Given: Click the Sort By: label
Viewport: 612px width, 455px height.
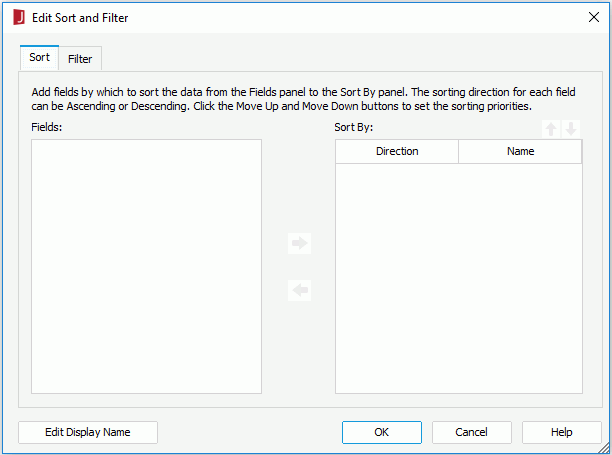Looking at the screenshot, I should pos(354,127).
